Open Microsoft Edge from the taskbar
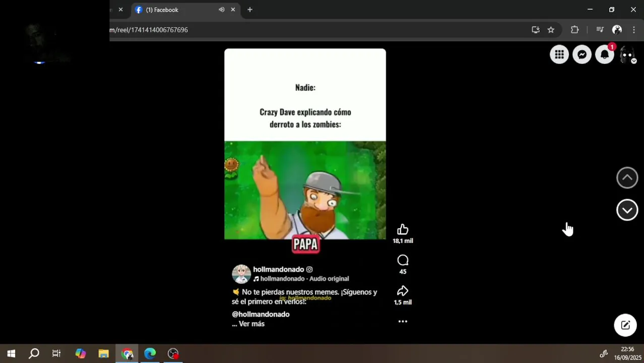This screenshot has height=363, width=644. [x=150, y=353]
